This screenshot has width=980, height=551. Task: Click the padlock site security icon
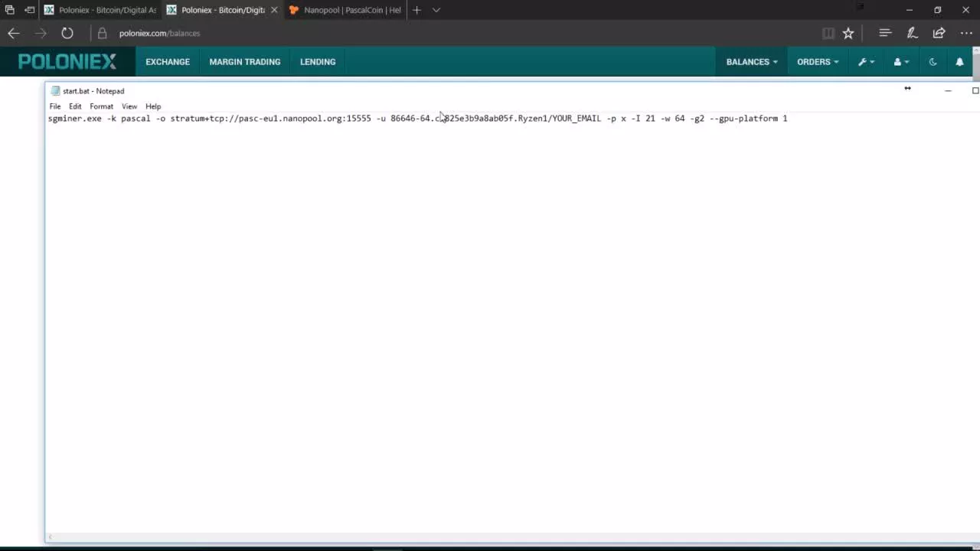point(102,33)
